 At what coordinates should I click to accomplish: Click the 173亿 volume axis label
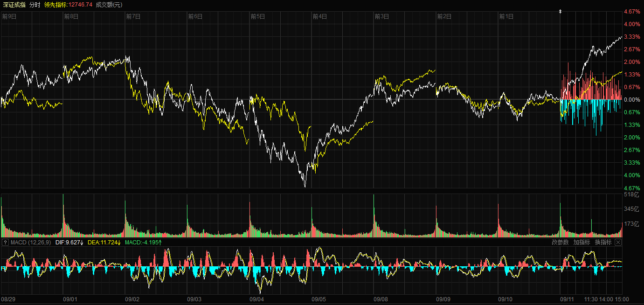click(631, 224)
